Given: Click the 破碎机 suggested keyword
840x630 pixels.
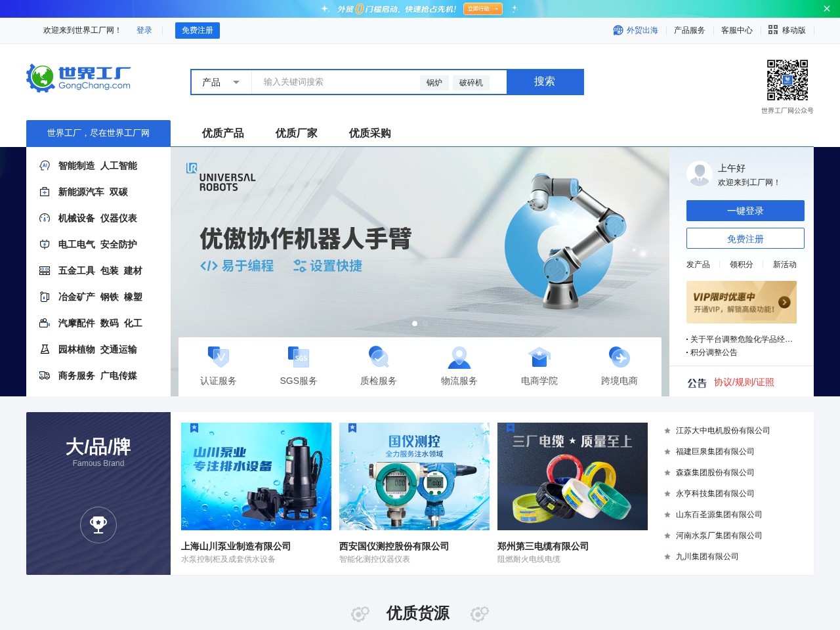Looking at the screenshot, I should pos(471,83).
